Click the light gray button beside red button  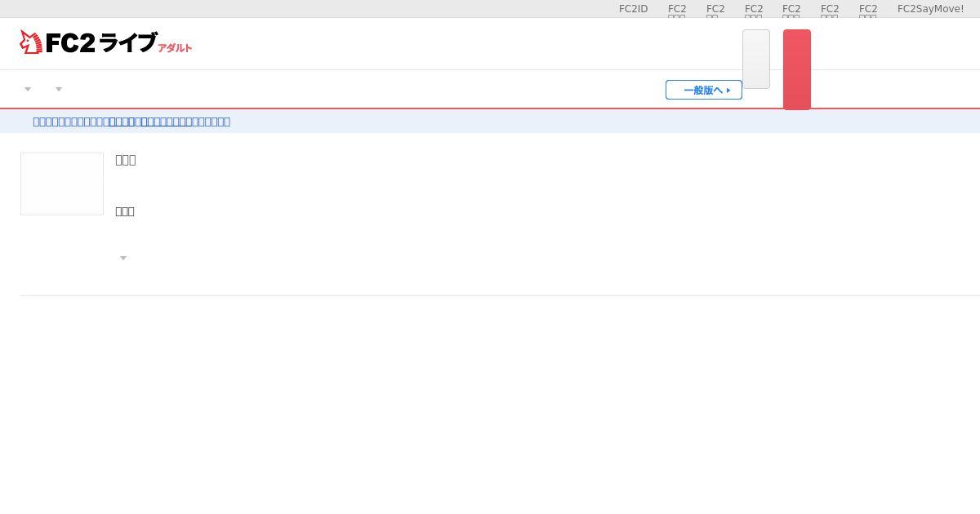(x=756, y=59)
